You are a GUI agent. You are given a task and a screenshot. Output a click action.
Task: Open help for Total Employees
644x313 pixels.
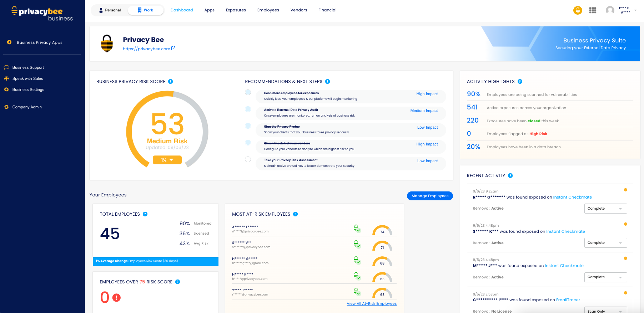tap(145, 214)
